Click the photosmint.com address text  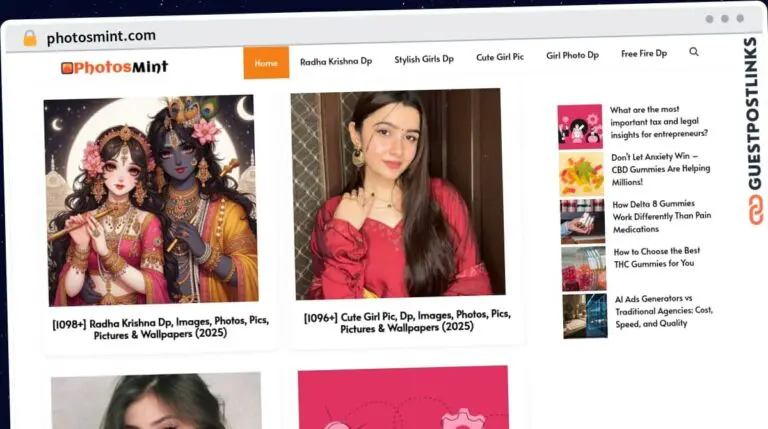(101, 37)
